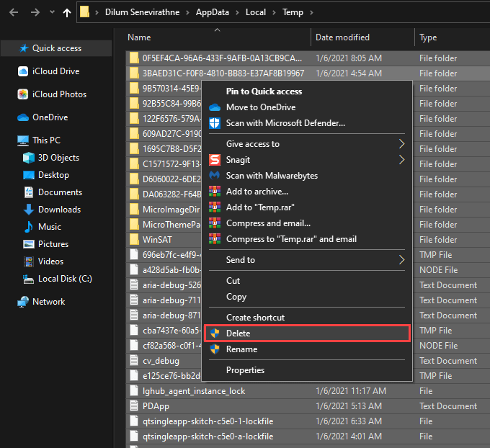
Task: Expand the Give access to submenu
Action: point(402,144)
